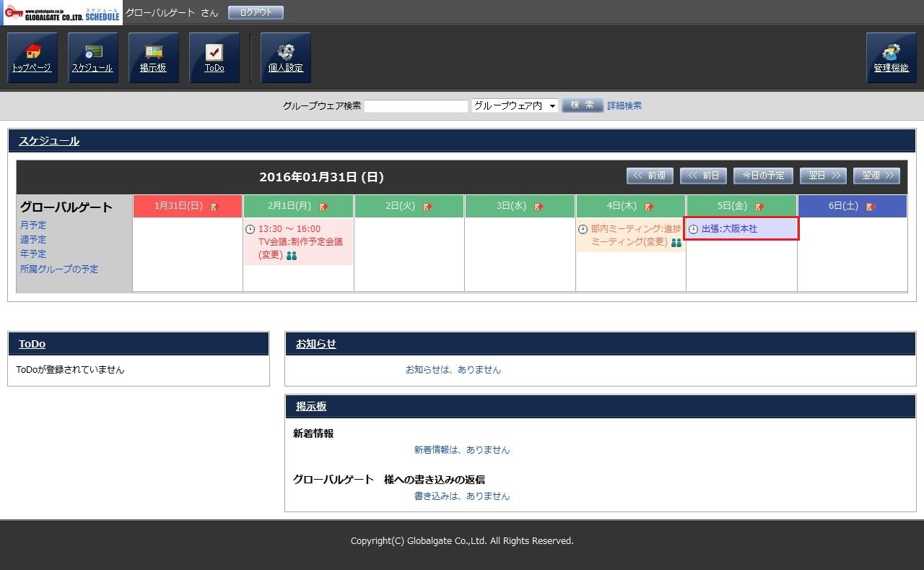Open the トップページ home icon
This screenshot has height=570, width=924.
click(x=32, y=58)
